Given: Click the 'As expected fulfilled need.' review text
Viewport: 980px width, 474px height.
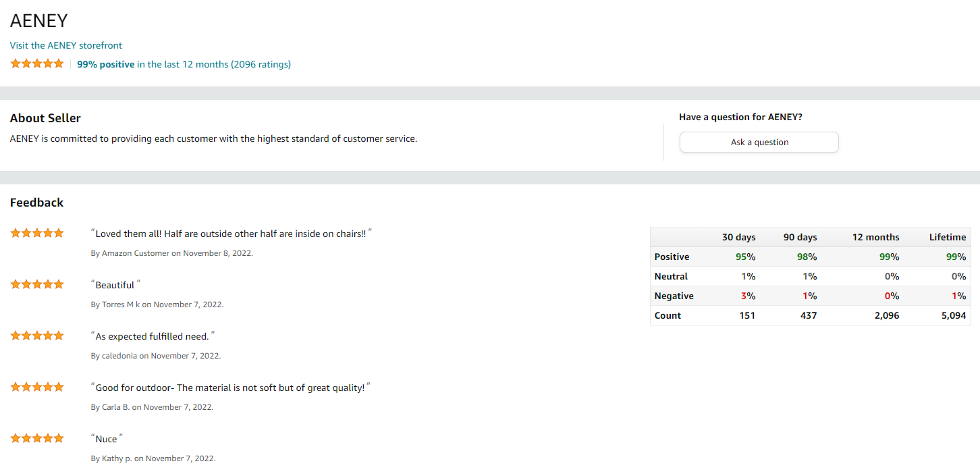Looking at the screenshot, I should click(153, 336).
